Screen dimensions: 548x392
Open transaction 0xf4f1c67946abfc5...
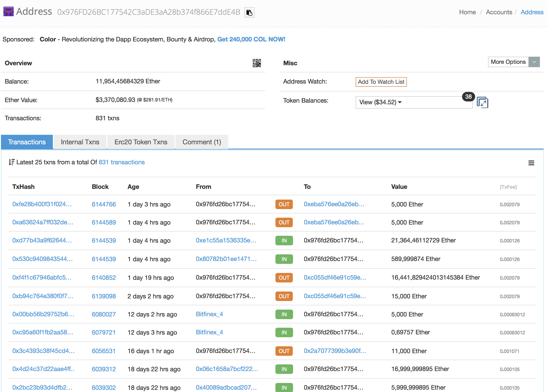coord(42,278)
